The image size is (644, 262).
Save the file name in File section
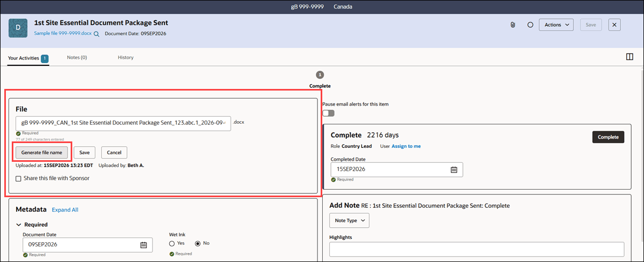(85, 153)
